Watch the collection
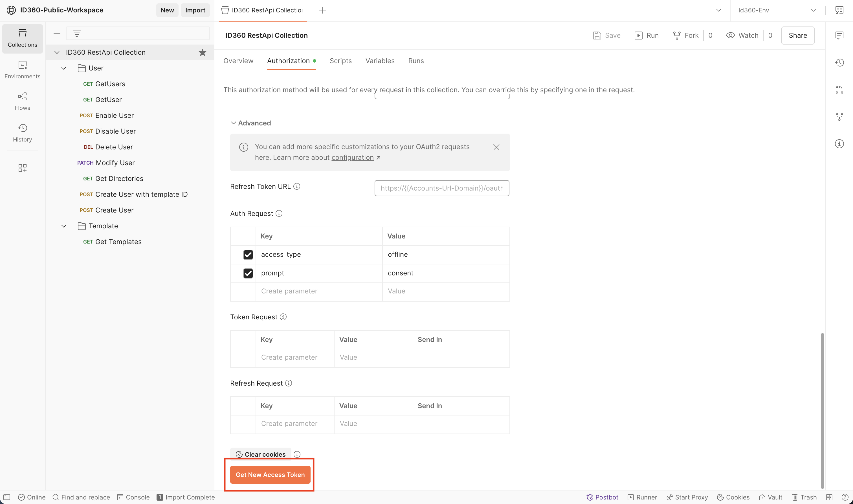853x504 pixels. [x=742, y=35]
